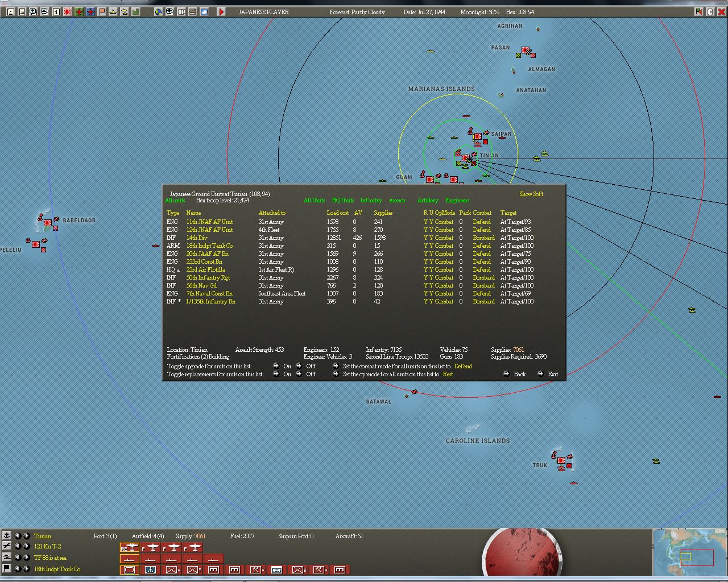Open the 23rd Air Flotilla unit
The height and width of the screenshot is (582, 728).
tap(205, 269)
